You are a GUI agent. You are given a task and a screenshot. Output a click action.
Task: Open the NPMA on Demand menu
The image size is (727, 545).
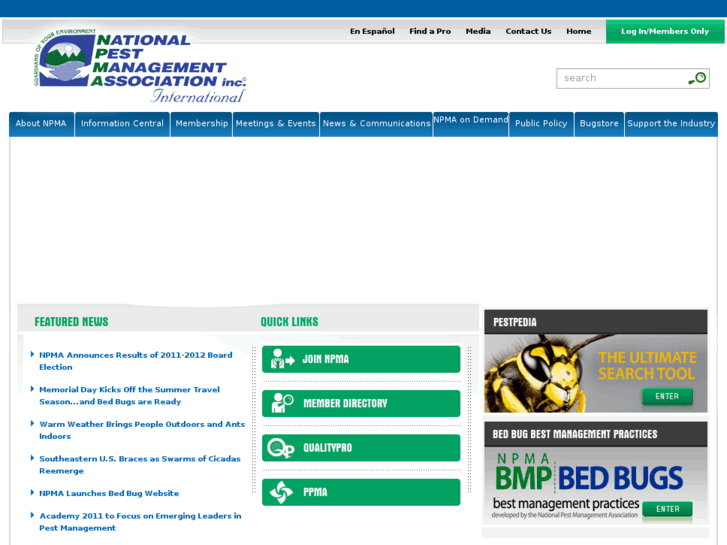pyautogui.click(x=471, y=124)
